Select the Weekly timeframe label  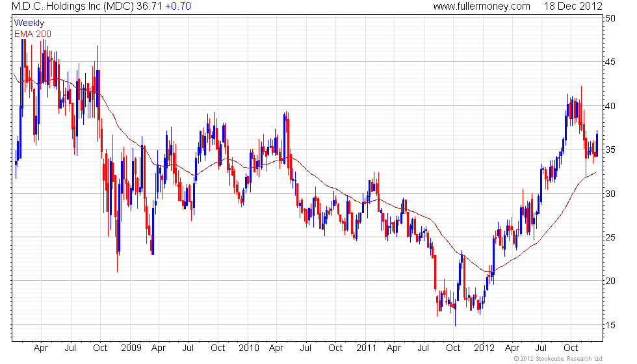(29, 23)
